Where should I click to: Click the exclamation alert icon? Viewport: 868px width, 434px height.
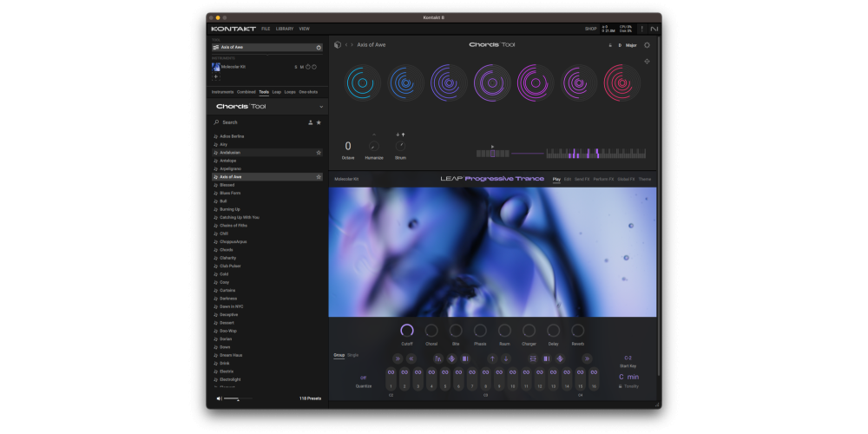tap(642, 29)
